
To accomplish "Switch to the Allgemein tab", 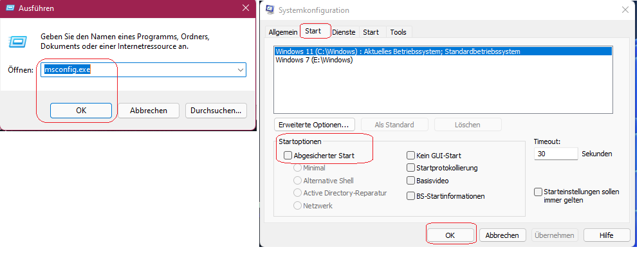I will click(282, 32).
